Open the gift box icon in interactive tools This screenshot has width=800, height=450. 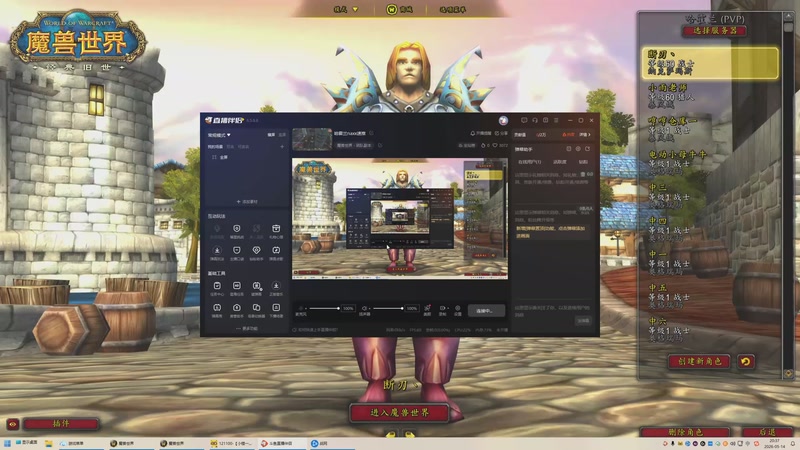click(276, 229)
